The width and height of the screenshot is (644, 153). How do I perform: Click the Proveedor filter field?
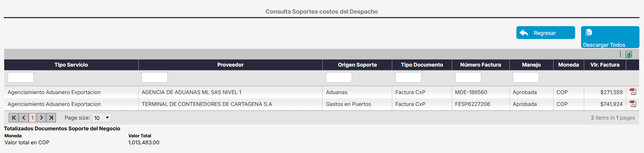click(x=154, y=77)
